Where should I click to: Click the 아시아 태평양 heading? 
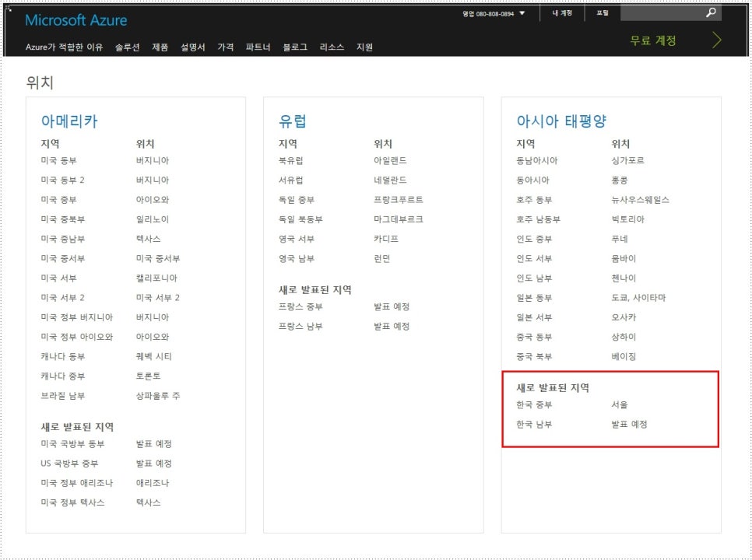point(561,121)
